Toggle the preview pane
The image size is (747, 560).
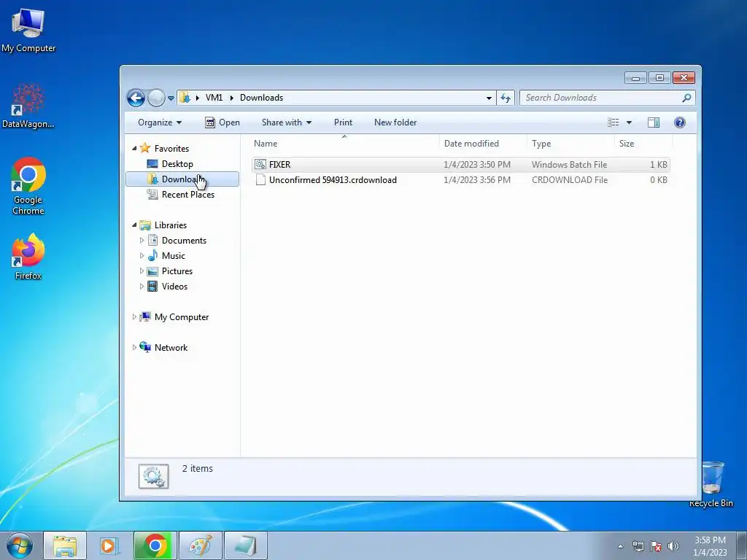pyautogui.click(x=654, y=122)
